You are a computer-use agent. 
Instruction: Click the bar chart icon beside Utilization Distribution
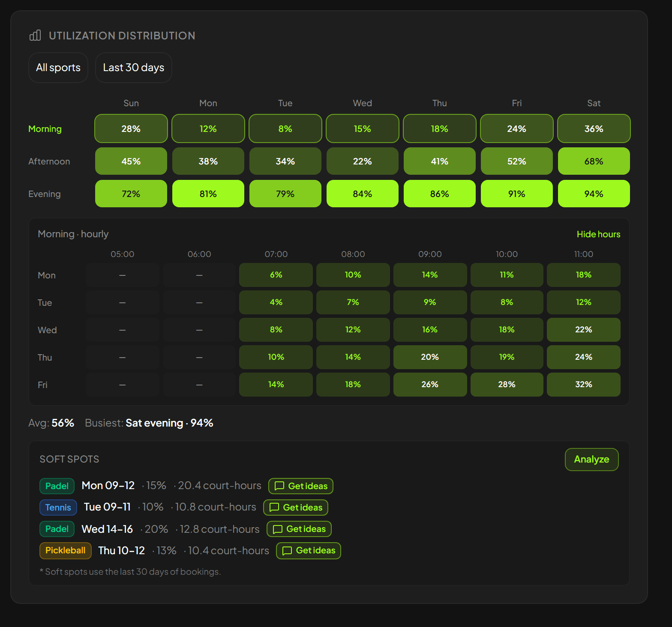(35, 35)
